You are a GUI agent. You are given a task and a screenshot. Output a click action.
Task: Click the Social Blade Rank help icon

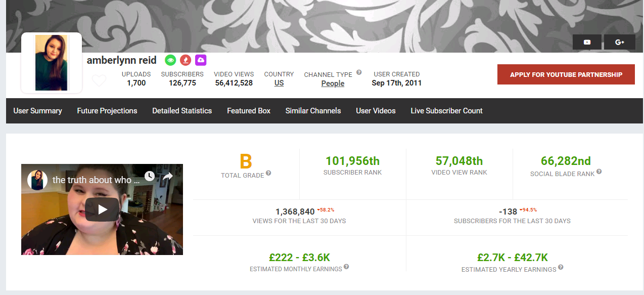(599, 172)
